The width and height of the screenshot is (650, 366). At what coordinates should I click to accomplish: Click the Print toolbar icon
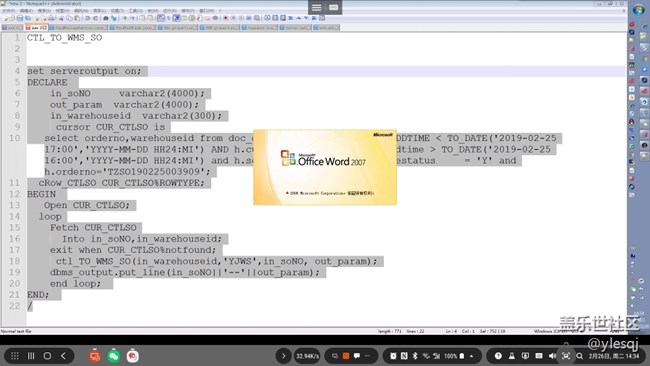pos(51,18)
